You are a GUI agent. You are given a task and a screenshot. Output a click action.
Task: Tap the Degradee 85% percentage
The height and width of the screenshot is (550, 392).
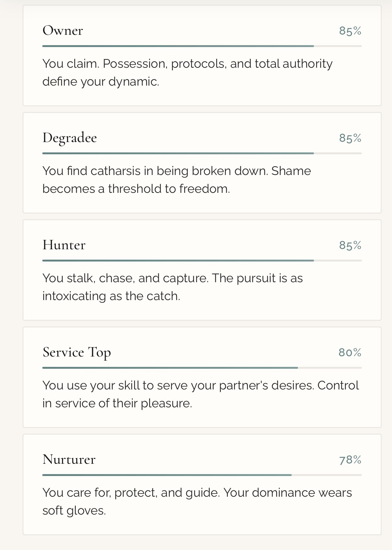click(x=350, y=138)
